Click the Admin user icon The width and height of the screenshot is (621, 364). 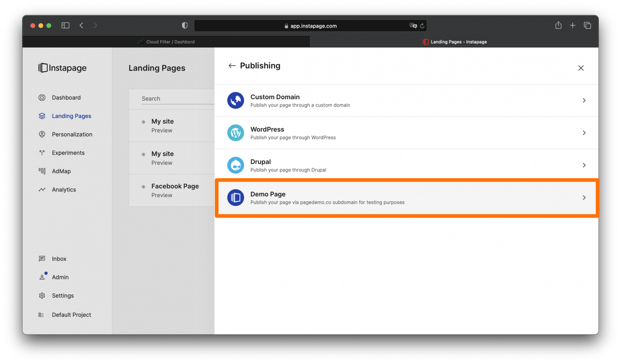(x=42, y=277)
